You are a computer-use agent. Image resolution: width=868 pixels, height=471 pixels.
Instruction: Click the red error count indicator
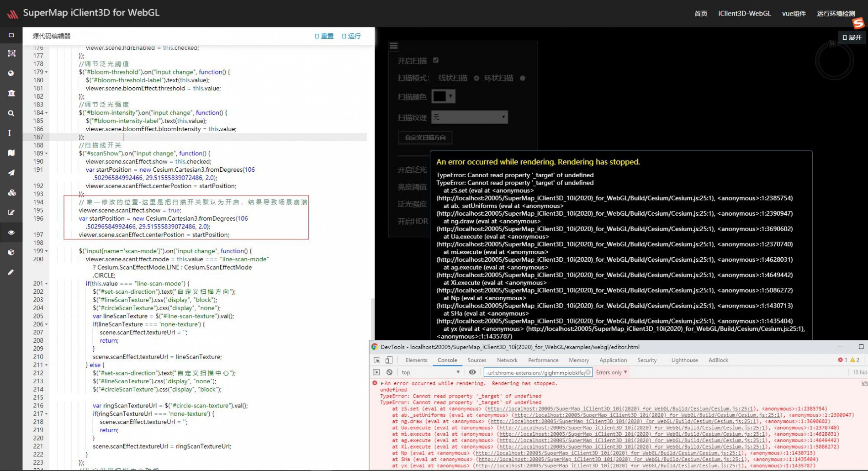[x=842, y=360]
